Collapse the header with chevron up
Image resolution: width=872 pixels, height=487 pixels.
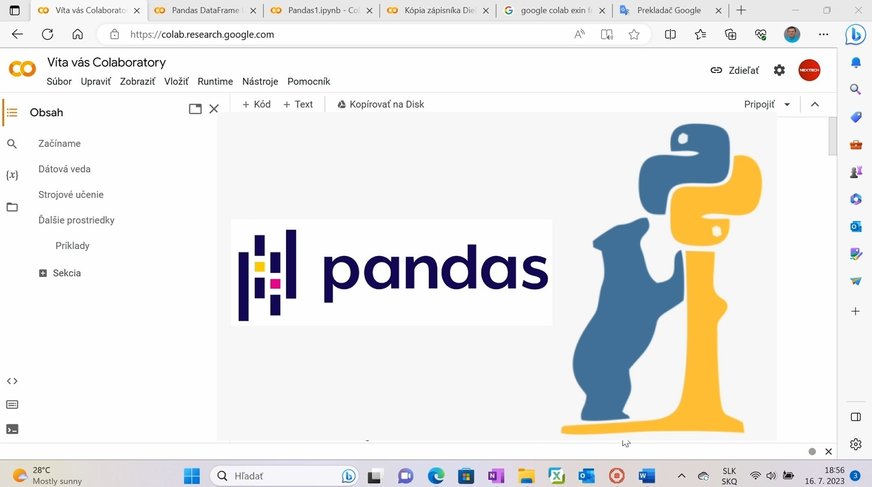point(815,104)
